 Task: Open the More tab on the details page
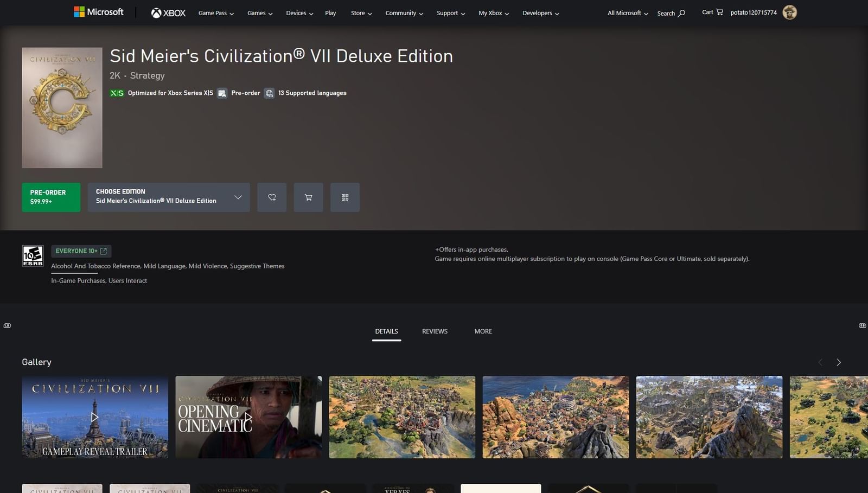point(482,331)
